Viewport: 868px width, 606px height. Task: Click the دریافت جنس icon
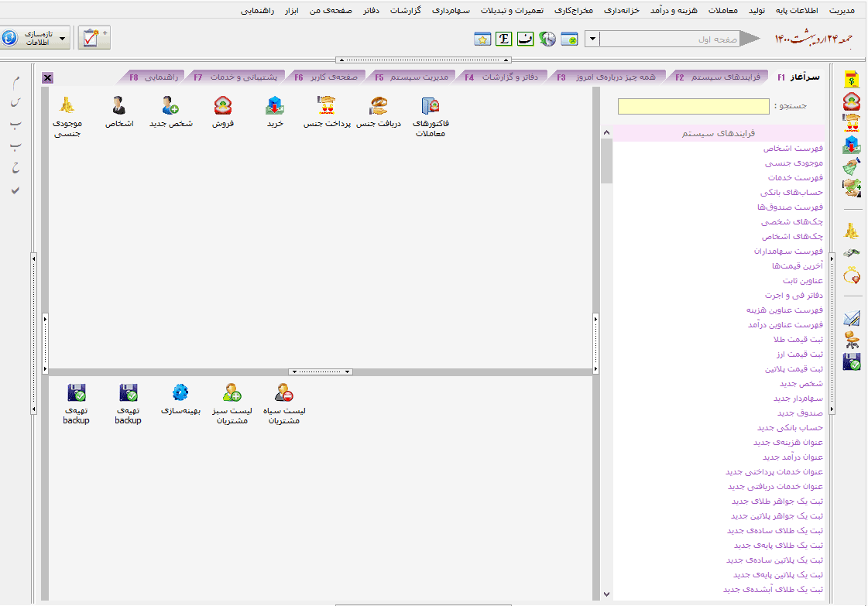[x=379, y=106]
